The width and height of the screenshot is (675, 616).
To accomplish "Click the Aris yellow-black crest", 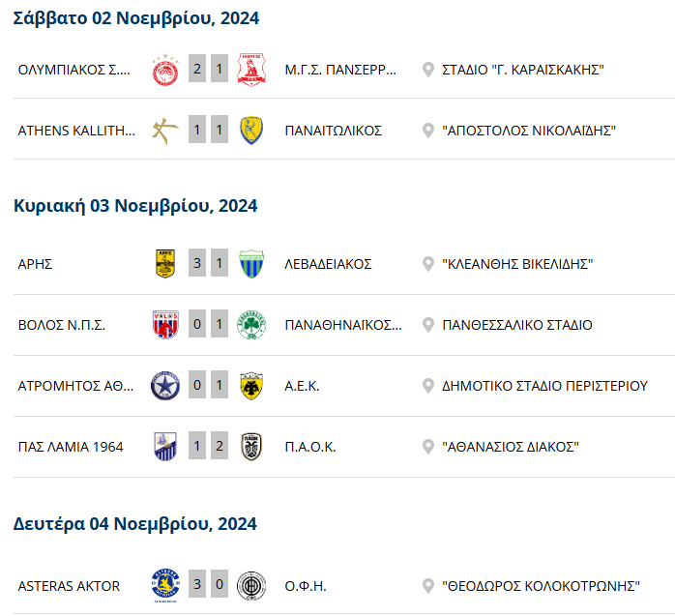I will (165, 263).
